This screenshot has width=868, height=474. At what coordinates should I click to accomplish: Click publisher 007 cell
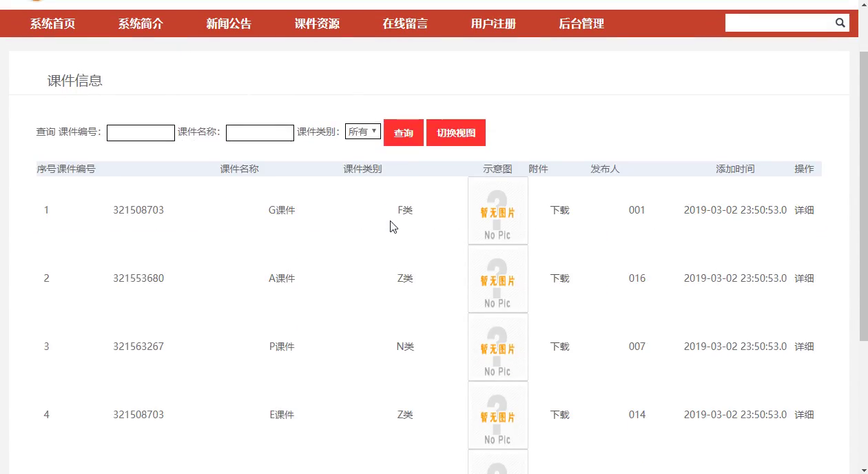pos(637,347)
